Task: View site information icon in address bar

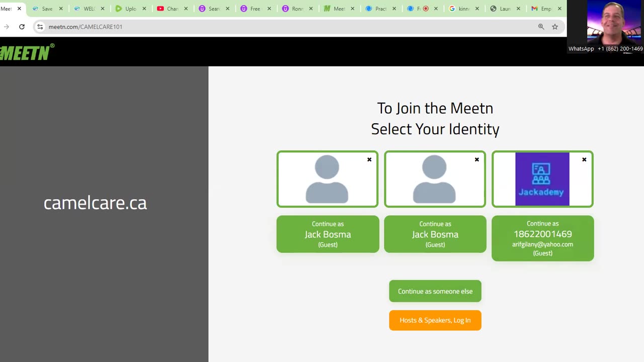Action: click(x=40, y=27)
